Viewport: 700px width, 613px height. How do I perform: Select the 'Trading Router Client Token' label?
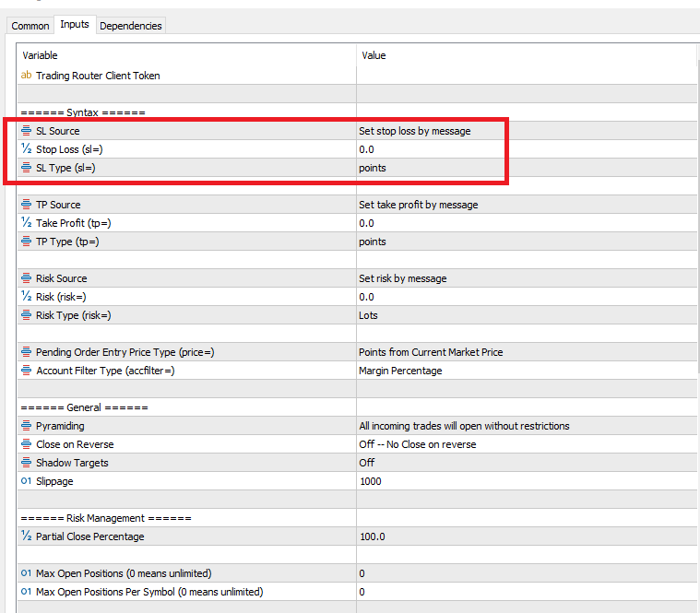[x=98, y=76]
